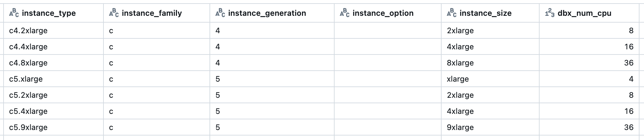Select the empty instance_option cell for c5.4xlarge
Viewport: 644px width, 140px height.
click(x=387, y=111)
